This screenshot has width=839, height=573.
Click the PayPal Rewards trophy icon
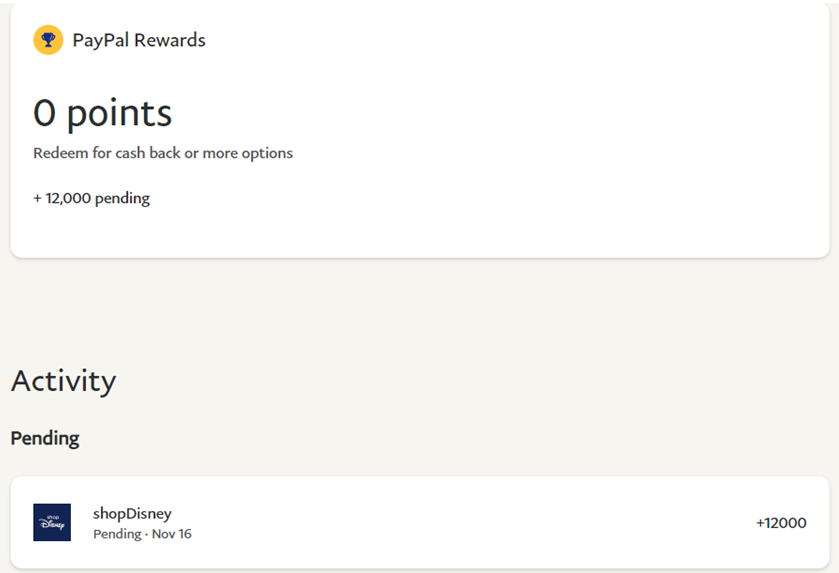48,40
